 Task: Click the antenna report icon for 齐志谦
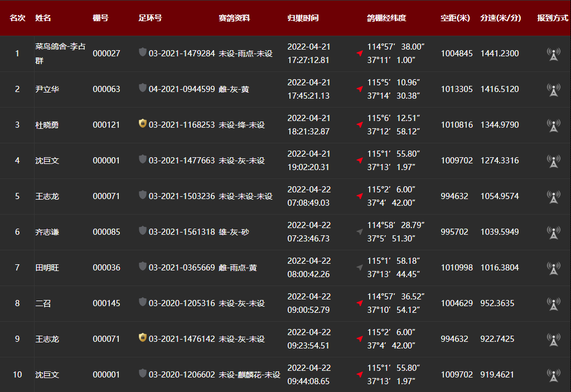[x=553, y=233]
